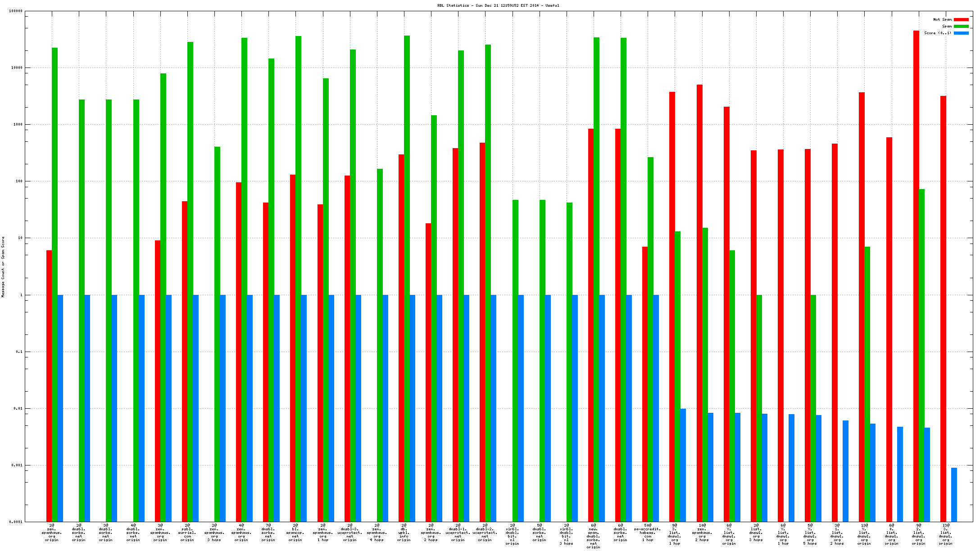This screenshot has width=980, height=551.
Task: Click the dnsbl-3.uceprotect.net origin axis label
Action: point(349,533)
